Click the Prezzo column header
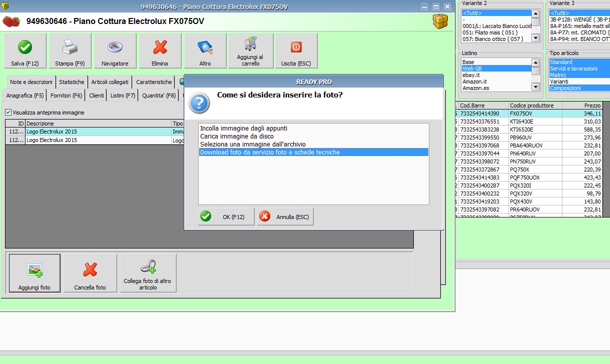The height and width of the screenshot is (364, 610). [x=582, y=105]
